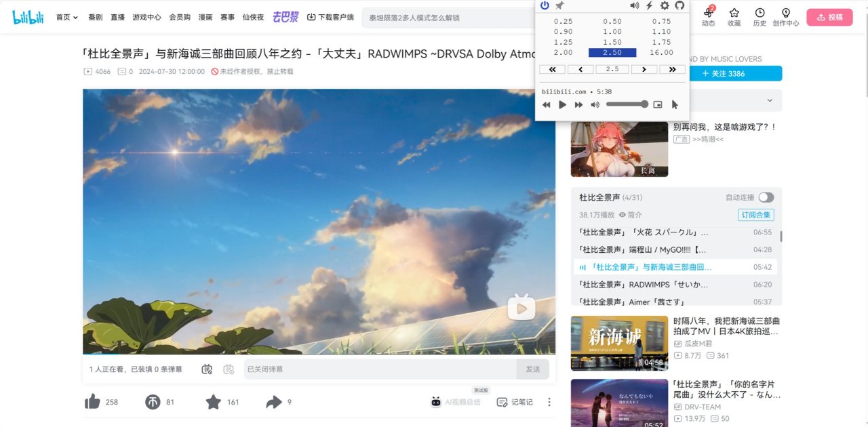Favorite the video with star icon
Viewport: 868px width, 427px height.
tap(213, 402)
